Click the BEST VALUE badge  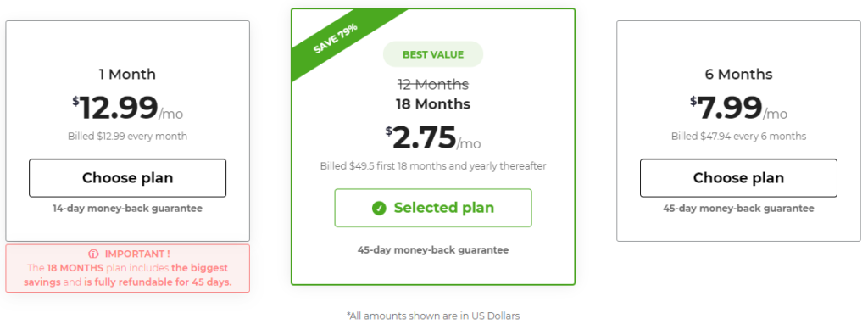(x=433, y=54)
